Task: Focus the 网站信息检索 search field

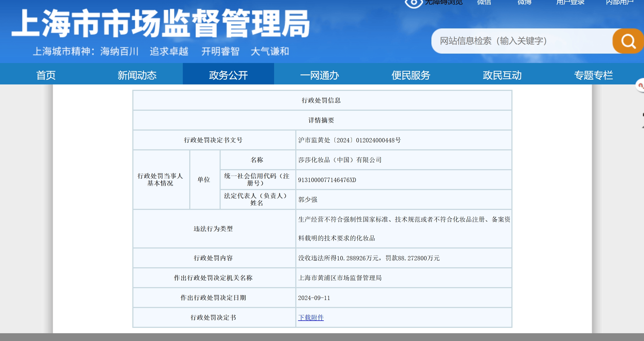Action: [x=522, y=41]
